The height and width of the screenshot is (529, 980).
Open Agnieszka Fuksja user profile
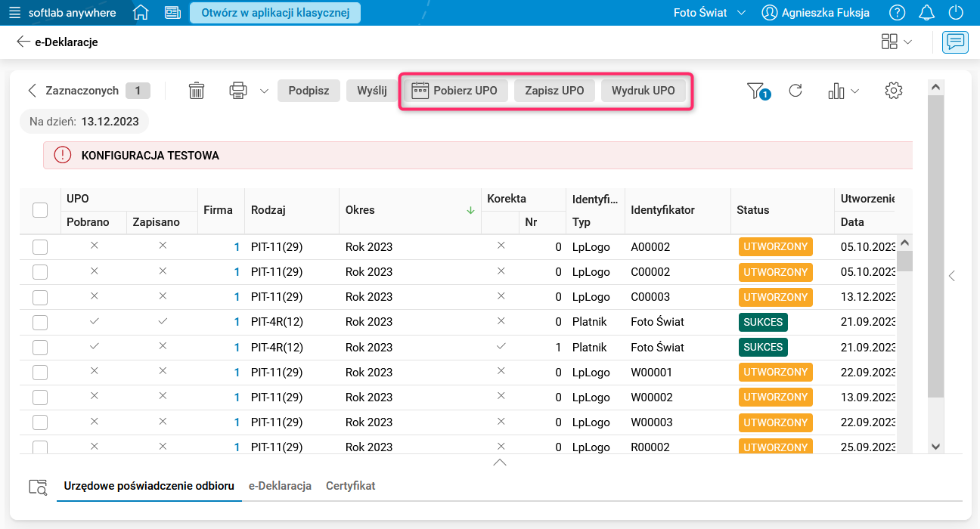tap(815, 13)
